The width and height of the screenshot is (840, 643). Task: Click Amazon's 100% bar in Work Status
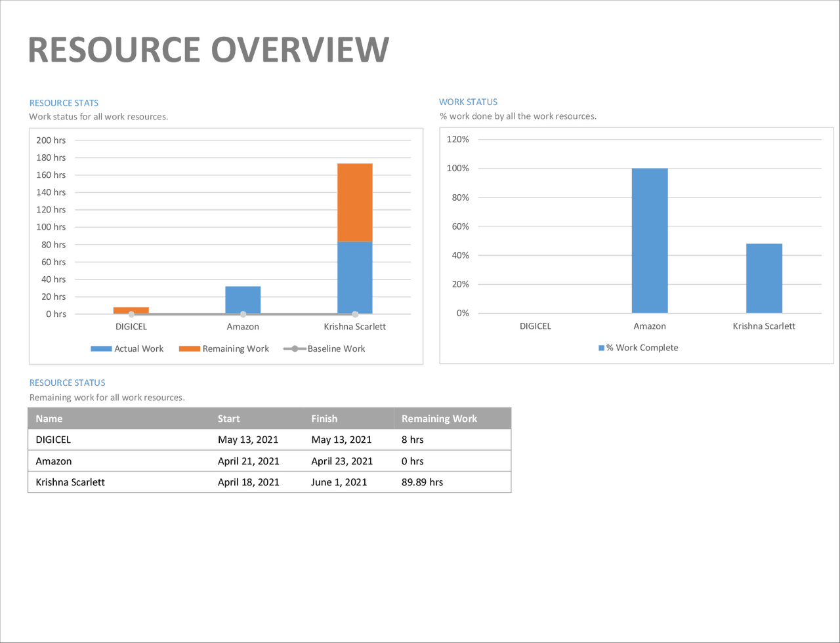650,239
